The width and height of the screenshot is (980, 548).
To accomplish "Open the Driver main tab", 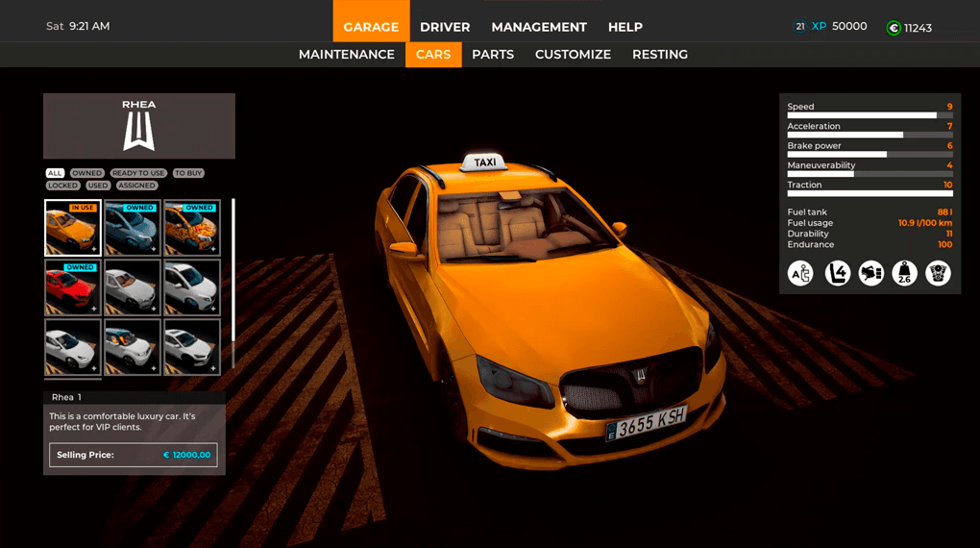I will [x=445, y=27].
